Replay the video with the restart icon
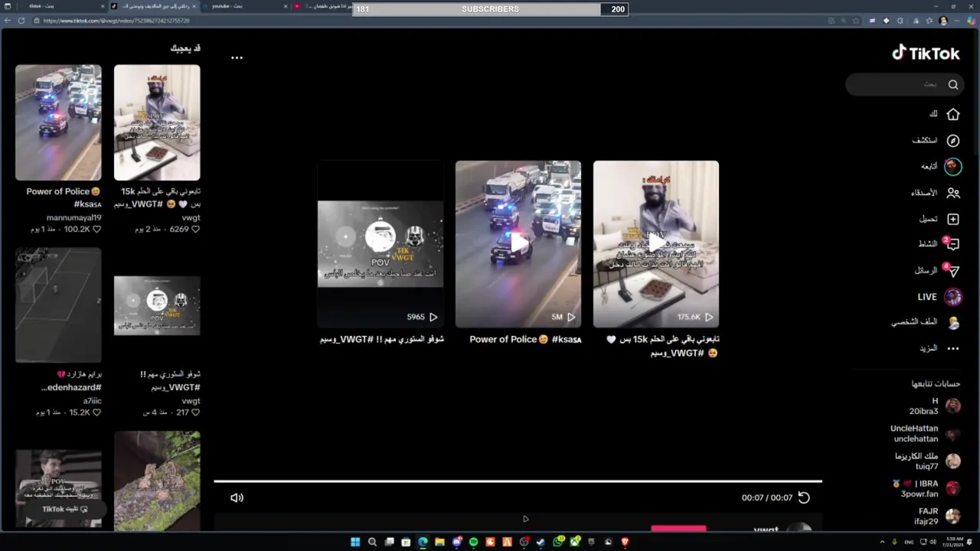Screen dimensions: 980x551 pyautogui.click(x=804, y=497)
